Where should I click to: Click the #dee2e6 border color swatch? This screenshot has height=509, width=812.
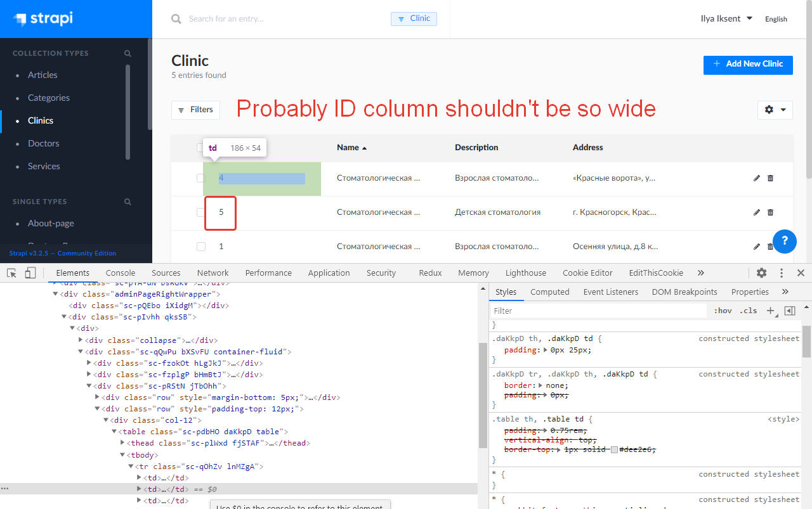pos(614,449)
